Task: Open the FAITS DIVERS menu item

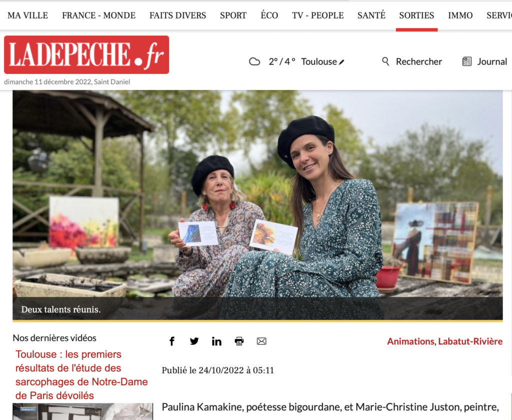Action: coord(177,15)
